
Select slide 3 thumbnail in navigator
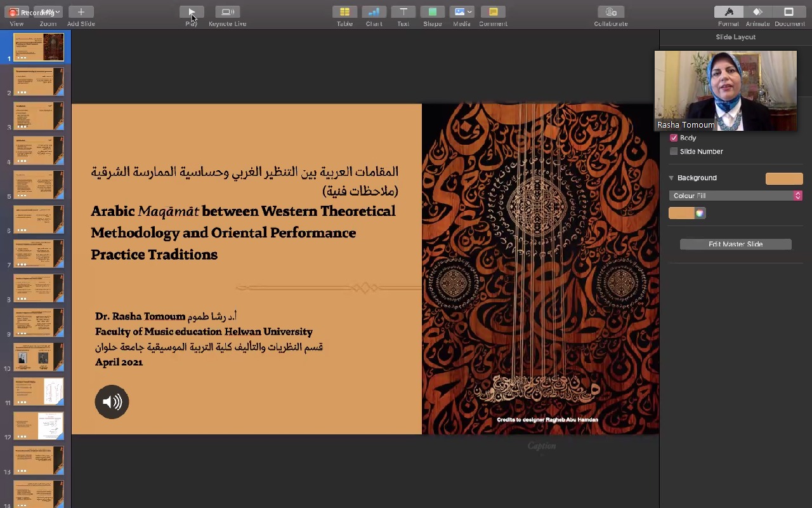click(x=39, y=116)
